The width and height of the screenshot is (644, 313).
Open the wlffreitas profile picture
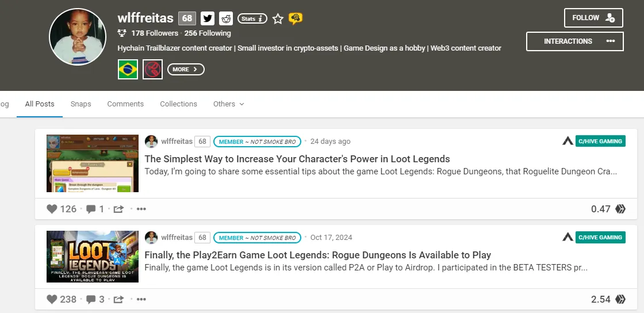pos(78,37)
